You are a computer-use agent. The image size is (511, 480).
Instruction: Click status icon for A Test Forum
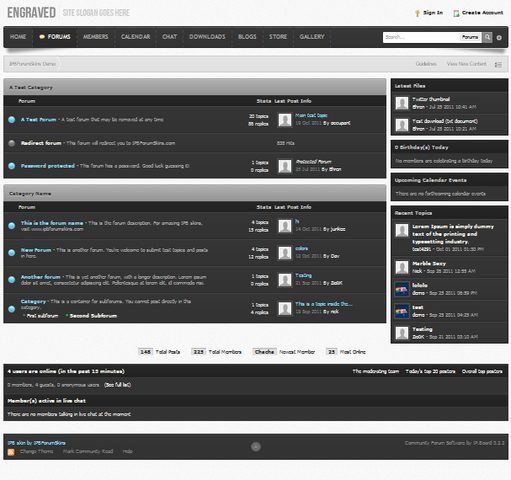pos(12,119)
